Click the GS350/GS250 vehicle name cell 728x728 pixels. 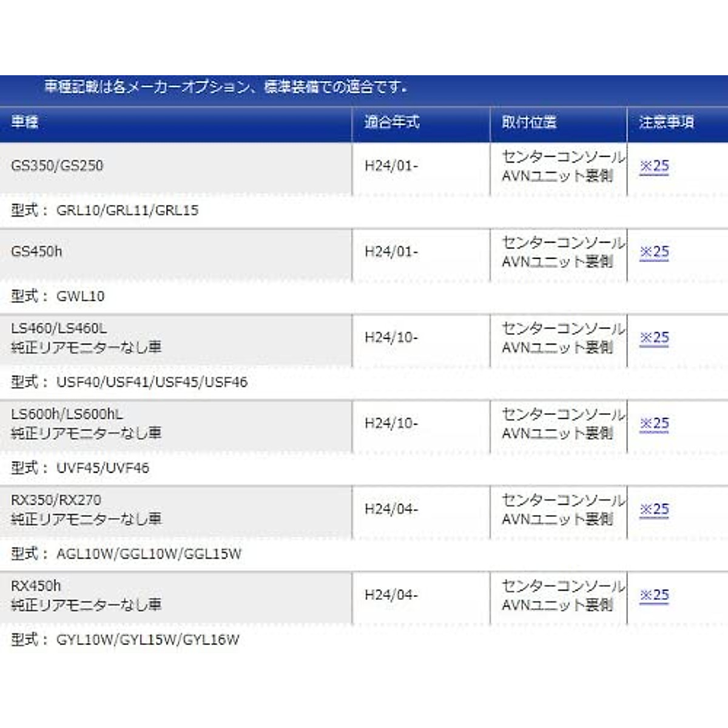[x=57, y=166]
